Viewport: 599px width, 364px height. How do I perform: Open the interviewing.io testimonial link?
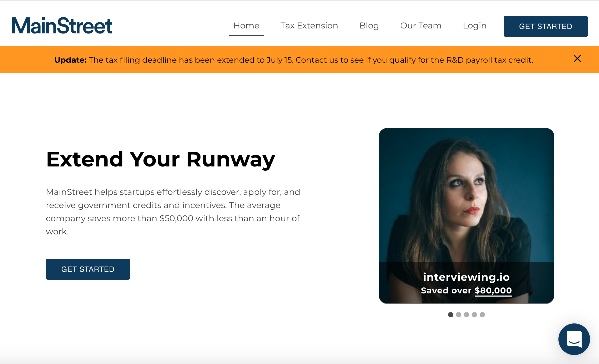(466, 277)
